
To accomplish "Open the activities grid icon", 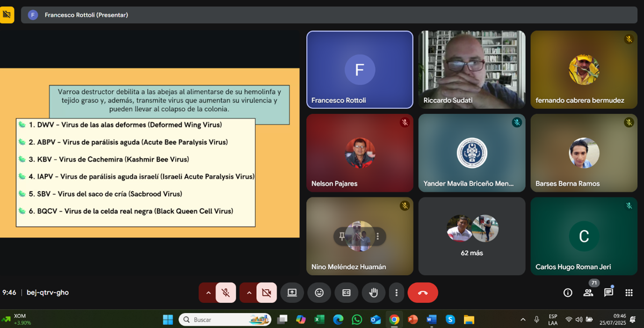I will click(x=629, y=292).
